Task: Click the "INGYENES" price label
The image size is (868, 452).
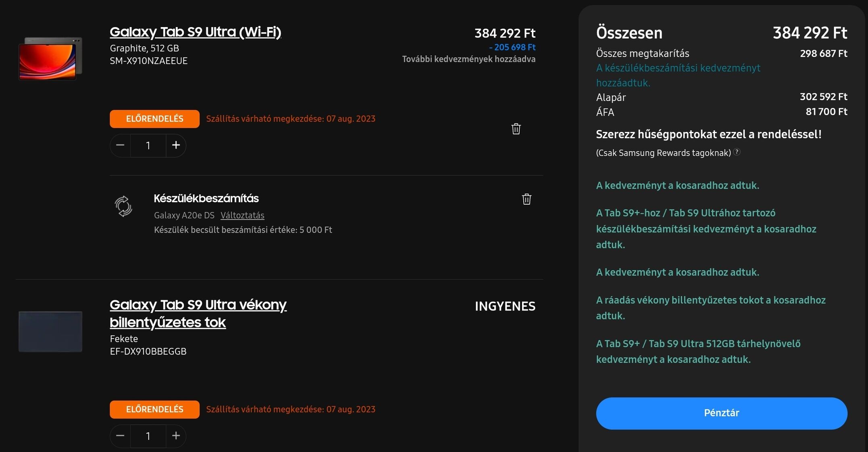Action: pyautogui.click(x=505, y=306)
